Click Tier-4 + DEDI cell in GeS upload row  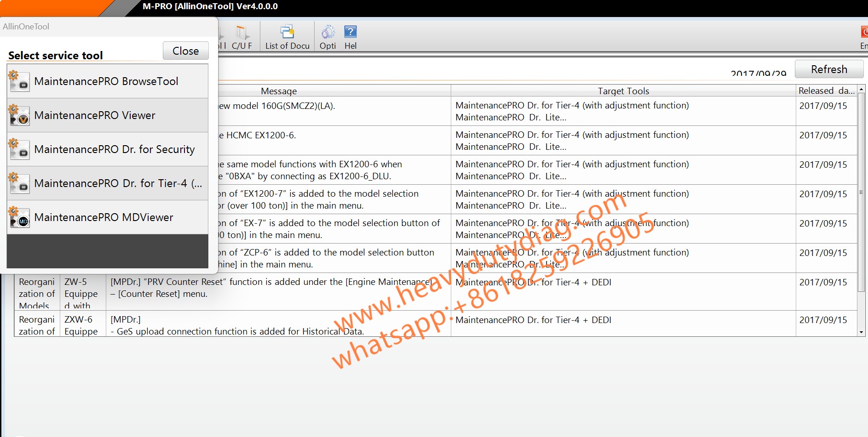point(623,324)
